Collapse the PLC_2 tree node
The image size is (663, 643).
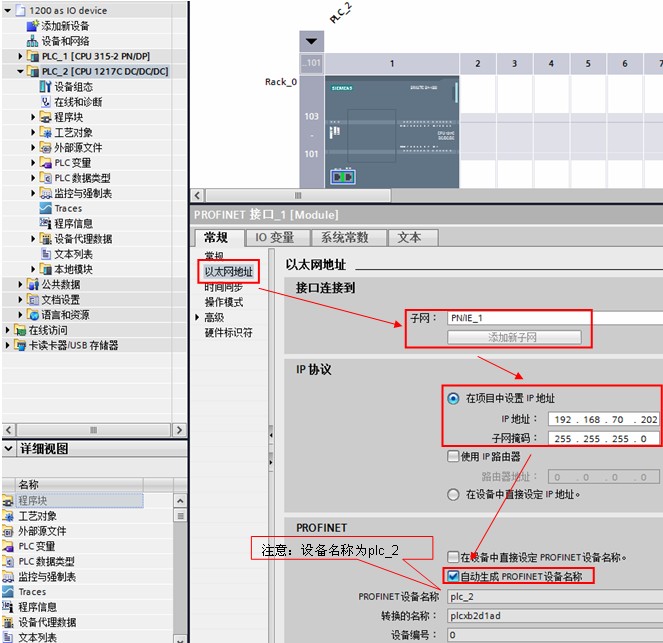[x=20, y=71]
